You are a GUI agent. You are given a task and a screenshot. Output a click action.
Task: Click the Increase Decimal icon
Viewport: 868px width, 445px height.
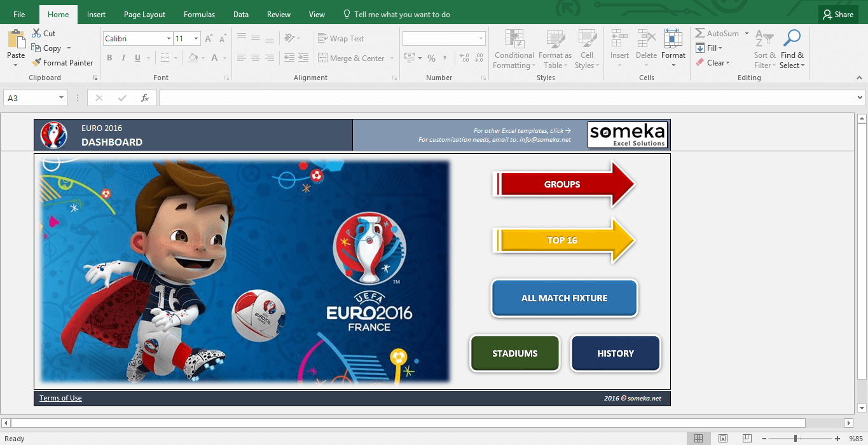coord(464,58)
